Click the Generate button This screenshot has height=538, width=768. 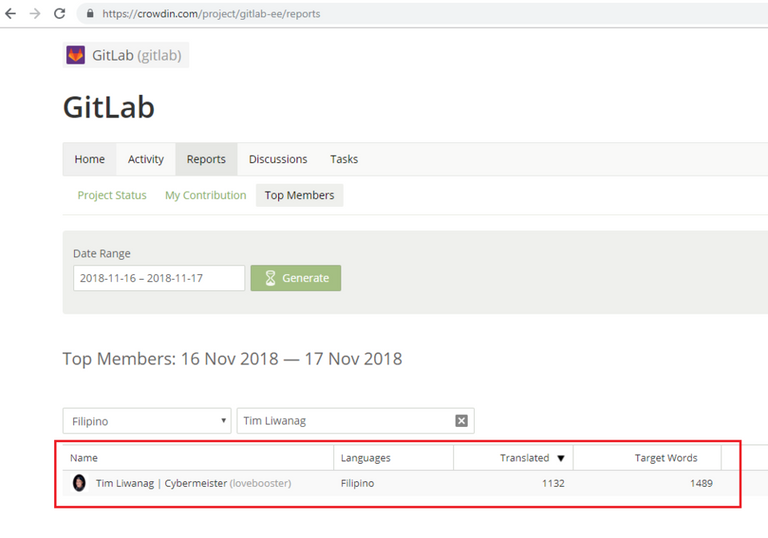pos(296,278)
